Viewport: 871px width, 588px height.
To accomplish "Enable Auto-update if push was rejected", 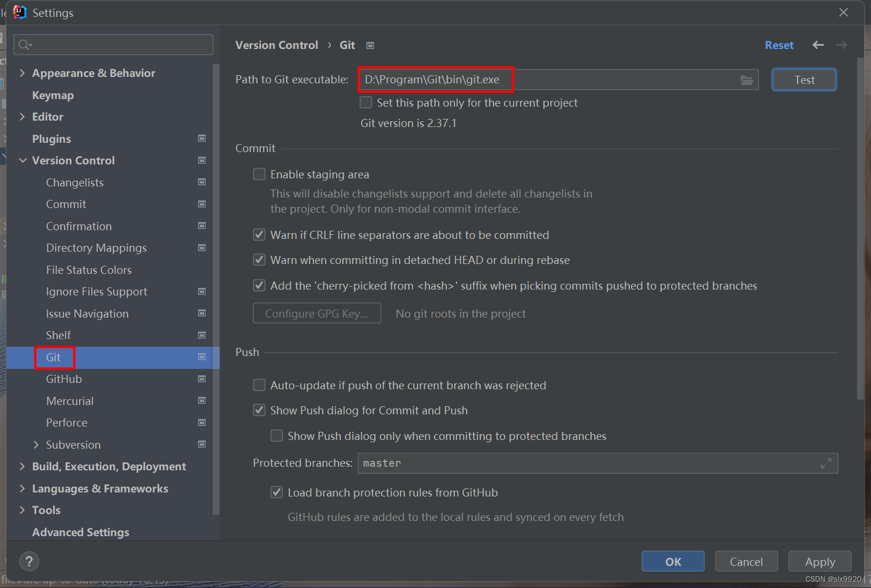I will 259,385.
